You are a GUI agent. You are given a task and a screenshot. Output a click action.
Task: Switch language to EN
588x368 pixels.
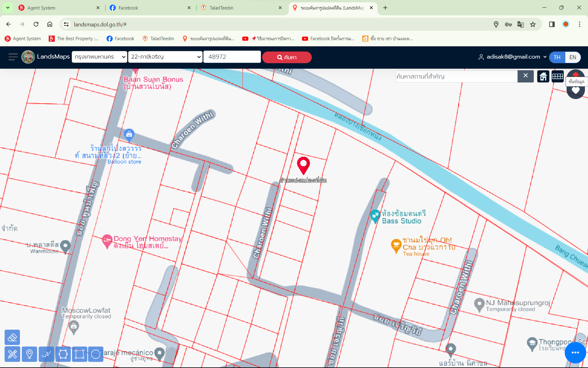click(x=573, y=57)
